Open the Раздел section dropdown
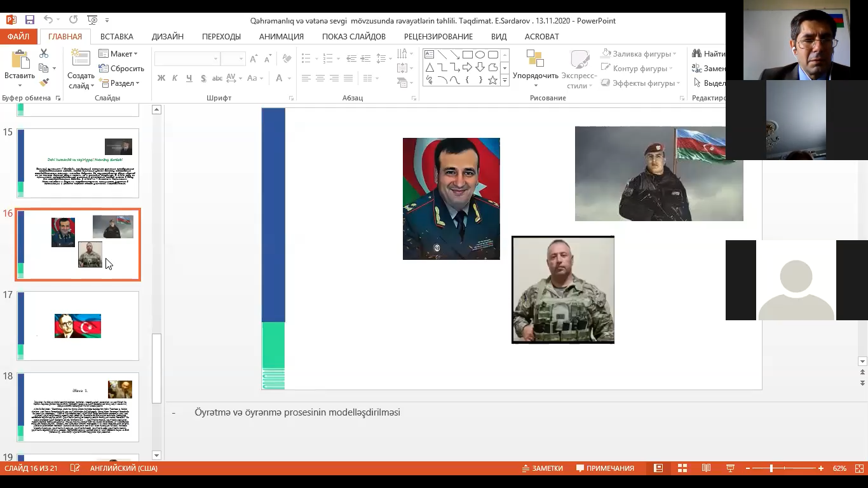 click(x=119, y=83)
